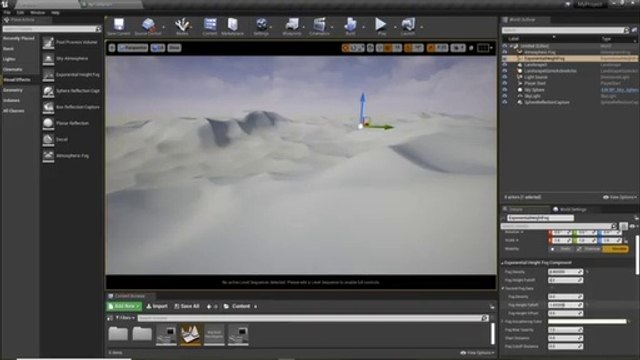The width and height of the screenshot is (640, 360).
Task: Select the Volumes category in Place Actors
Action: coord(11,100)
